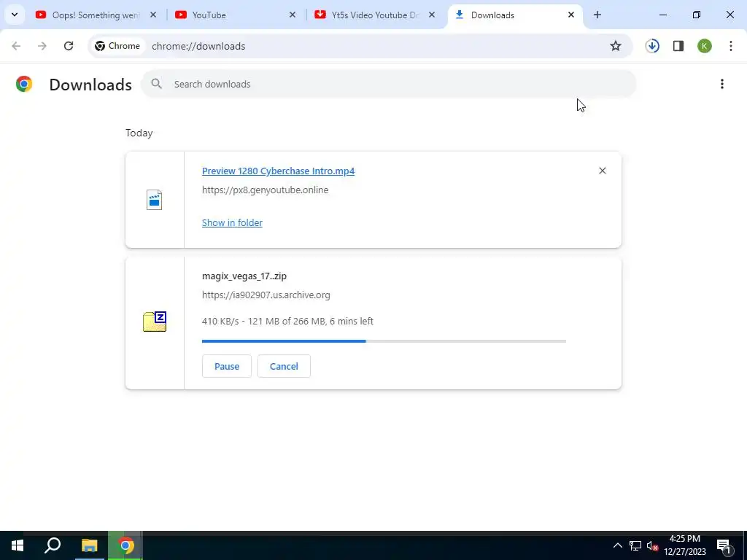Click the zip archive file icon
The image size is (747, 560).
pos(155,322)
